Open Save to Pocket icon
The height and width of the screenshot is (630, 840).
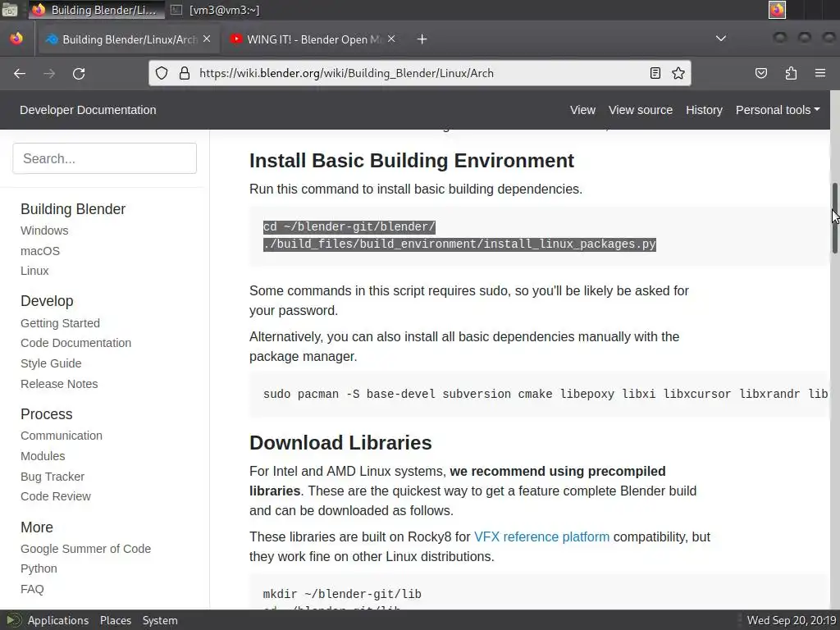[x=760, y=73]
